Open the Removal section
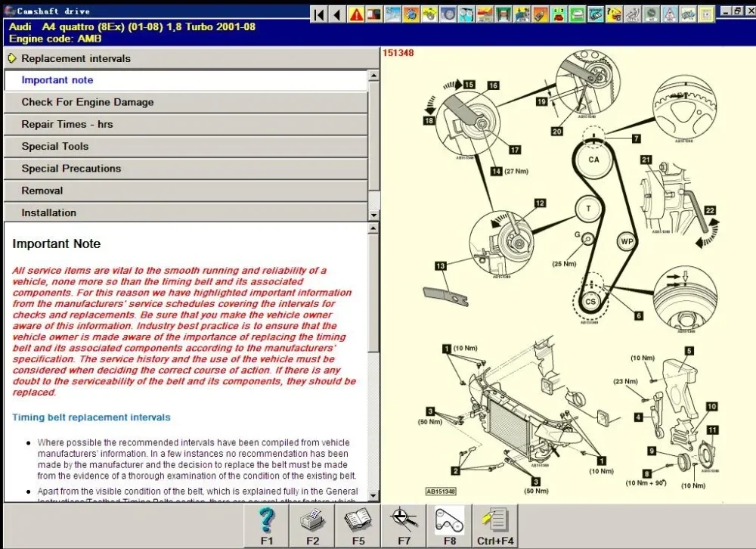The height and width of the screenshot is (549, 756). (42, 191)
